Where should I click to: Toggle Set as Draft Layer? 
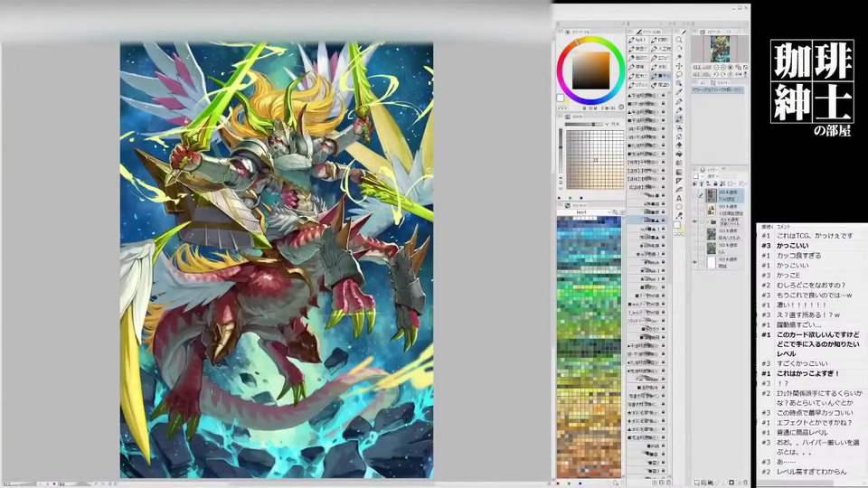point(708,183)
